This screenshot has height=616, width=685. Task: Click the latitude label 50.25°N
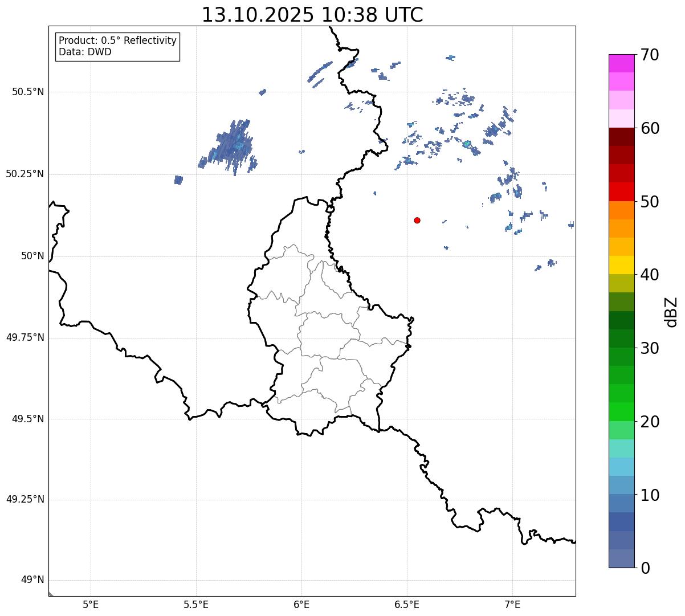click(x=25, y=174)
